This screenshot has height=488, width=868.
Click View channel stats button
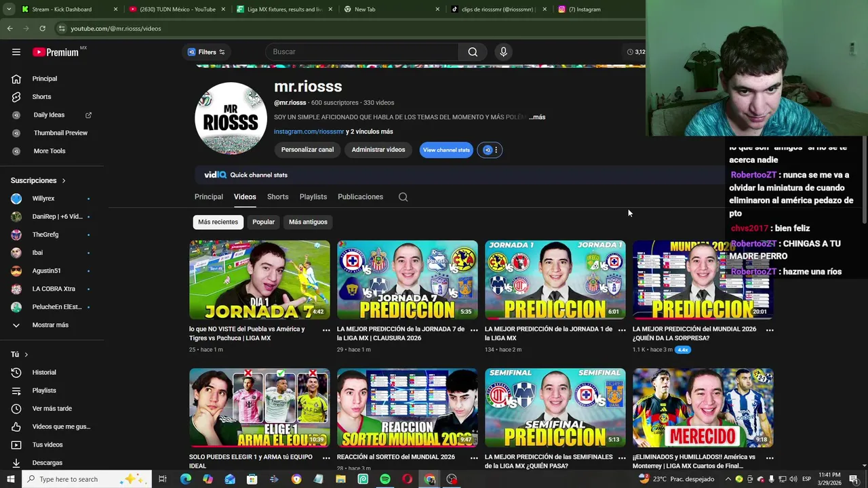[446, 150]
